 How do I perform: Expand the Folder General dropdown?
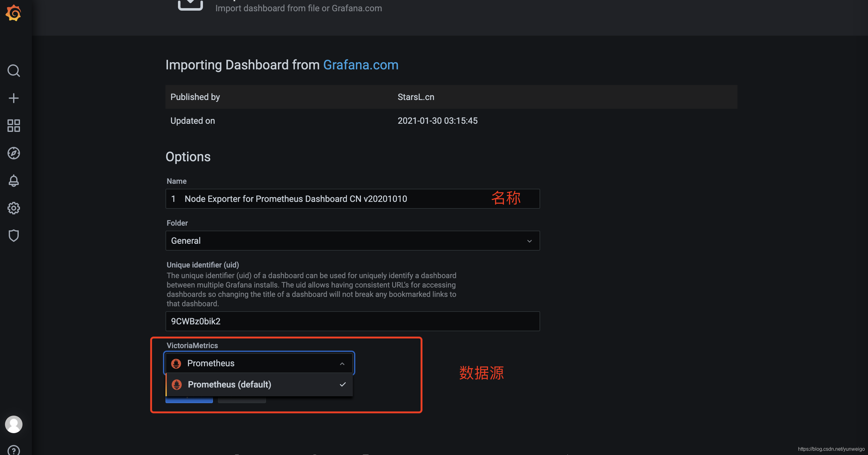click(353, 241)
